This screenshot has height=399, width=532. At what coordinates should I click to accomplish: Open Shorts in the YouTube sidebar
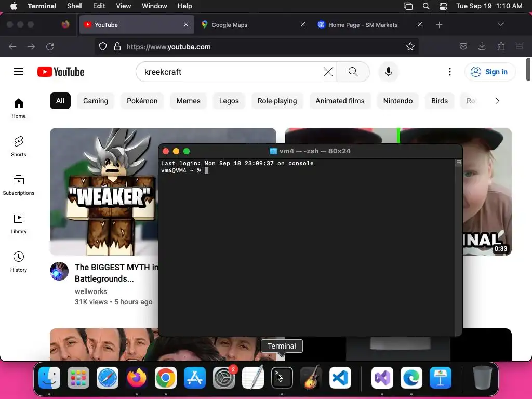click(x=19, y=147)
